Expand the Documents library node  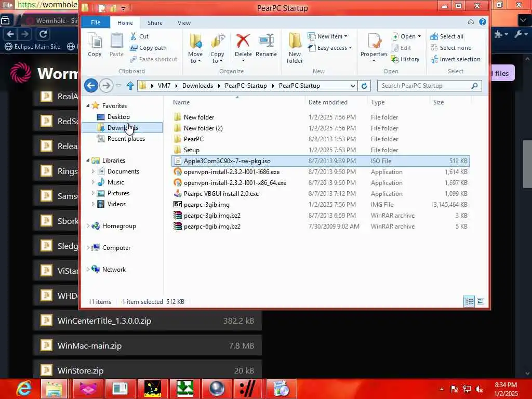point(93,171)
